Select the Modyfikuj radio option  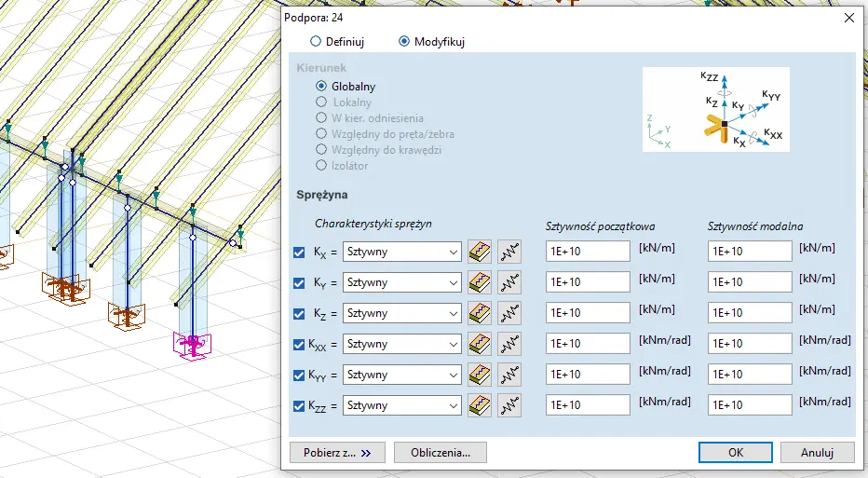click(404, 42)
